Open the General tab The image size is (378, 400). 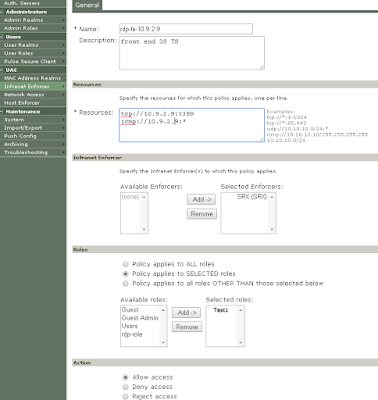(x=87, y=5)
